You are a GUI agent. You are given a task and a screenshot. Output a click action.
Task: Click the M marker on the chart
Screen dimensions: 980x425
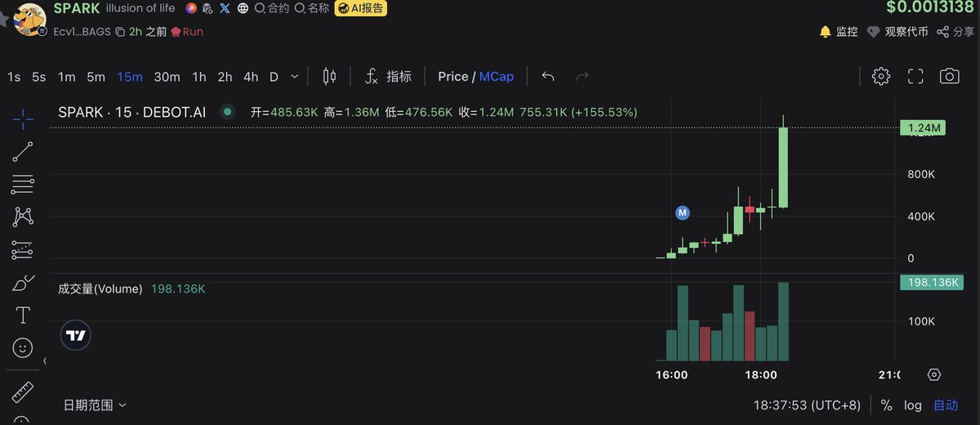(683, 212)
